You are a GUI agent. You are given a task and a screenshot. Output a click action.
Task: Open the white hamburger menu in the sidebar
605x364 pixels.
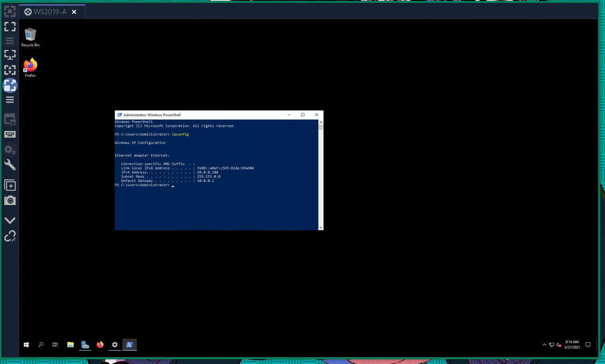[10, 100]
